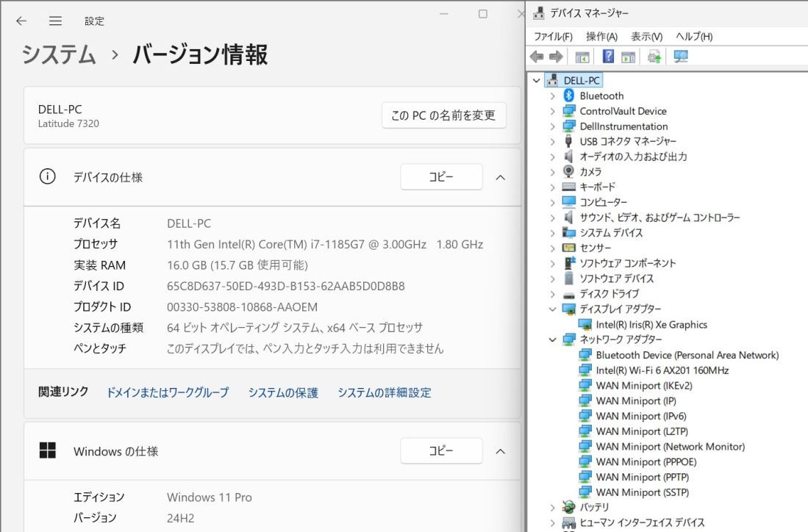Viewport: 808px width, 532px height.
Task: Open ドメインまたはワークグループ link
Action: point(168,392)
